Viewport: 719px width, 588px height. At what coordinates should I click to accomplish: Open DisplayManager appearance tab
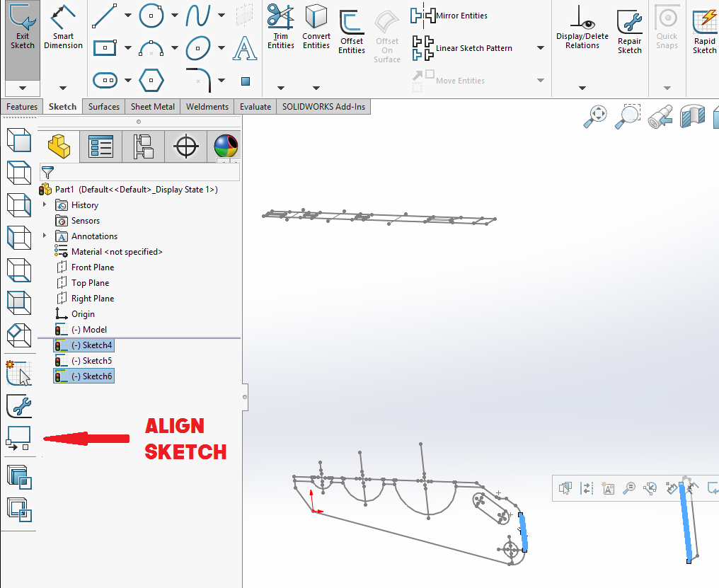tap(225, 146)
